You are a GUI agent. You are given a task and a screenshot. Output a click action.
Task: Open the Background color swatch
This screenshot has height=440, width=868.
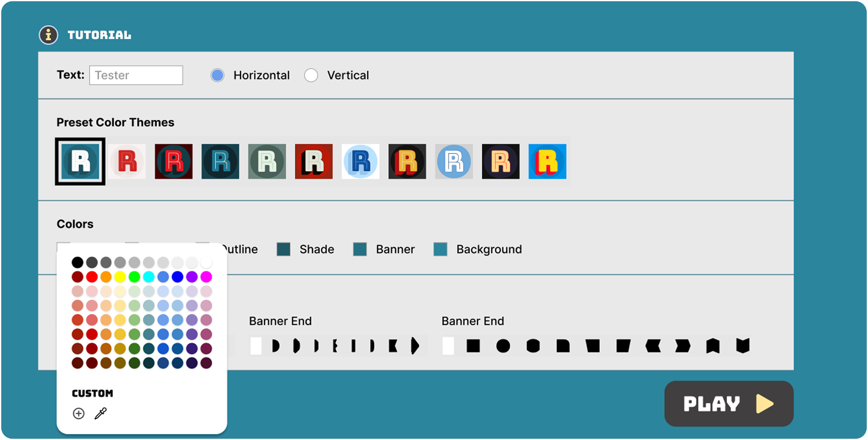tap(441, 249)
